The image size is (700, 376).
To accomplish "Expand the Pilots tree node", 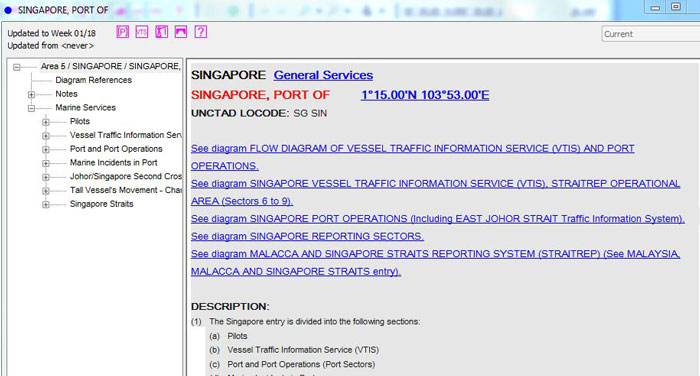I will pyautogui.click(x=46, y=122).
